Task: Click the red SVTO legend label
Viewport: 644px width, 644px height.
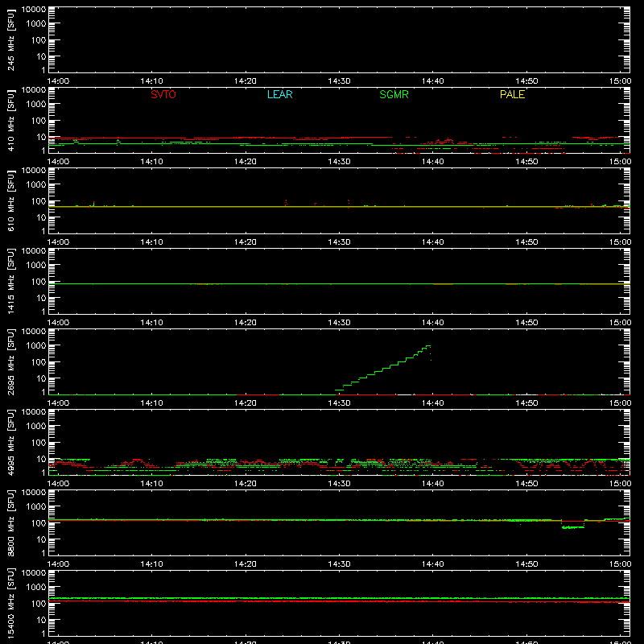Action: point(163,94)
